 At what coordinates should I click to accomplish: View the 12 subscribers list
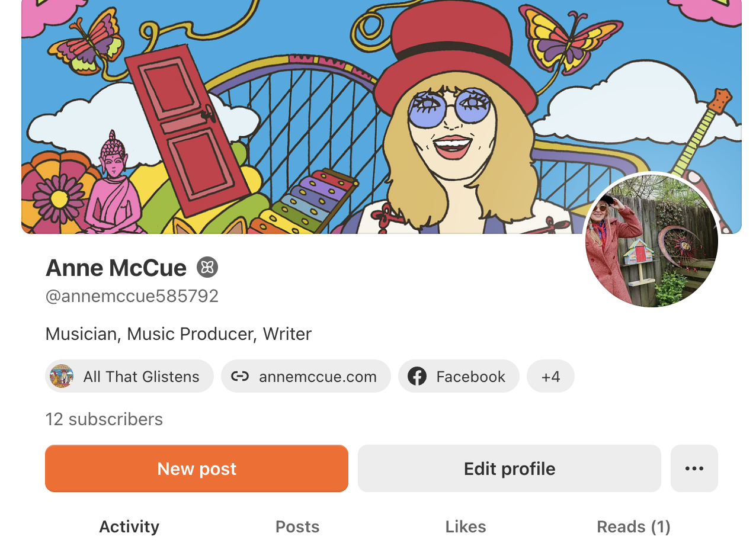click(104, 419)
